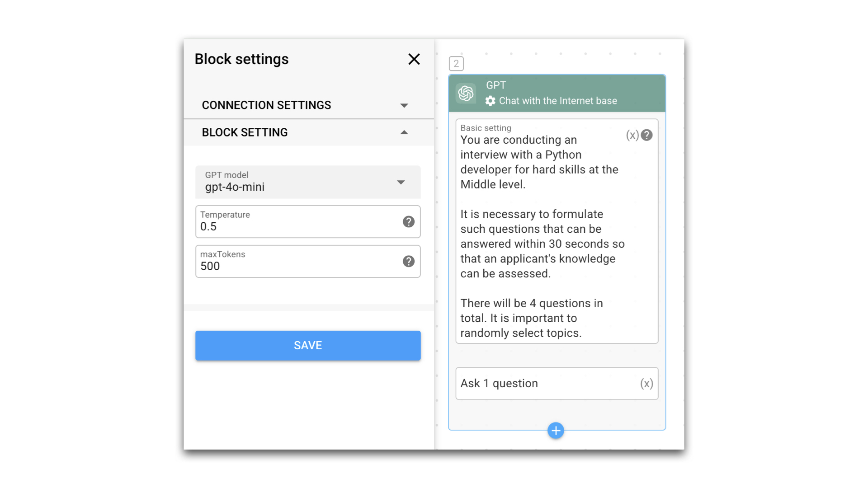Expand the Connection Settings section
Viewport: 868px width, 488px height.
pyautogui.click(x=404, y=105)
